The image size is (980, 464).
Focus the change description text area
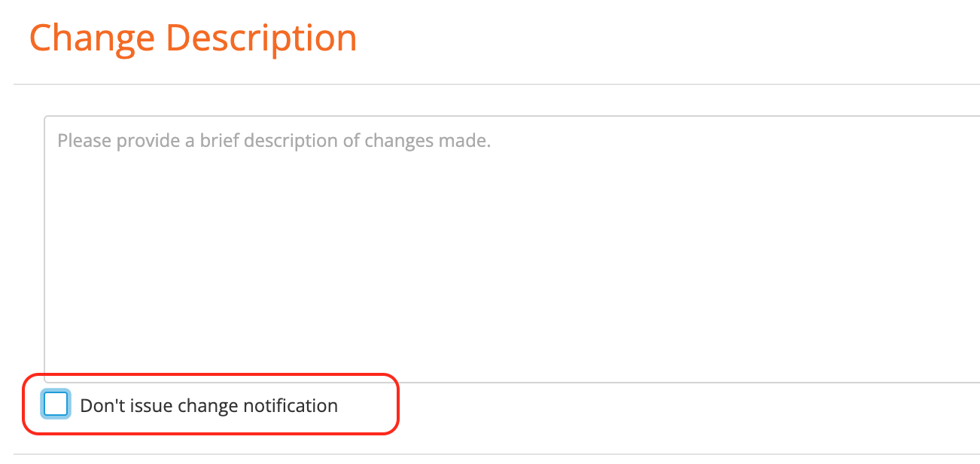512,249
